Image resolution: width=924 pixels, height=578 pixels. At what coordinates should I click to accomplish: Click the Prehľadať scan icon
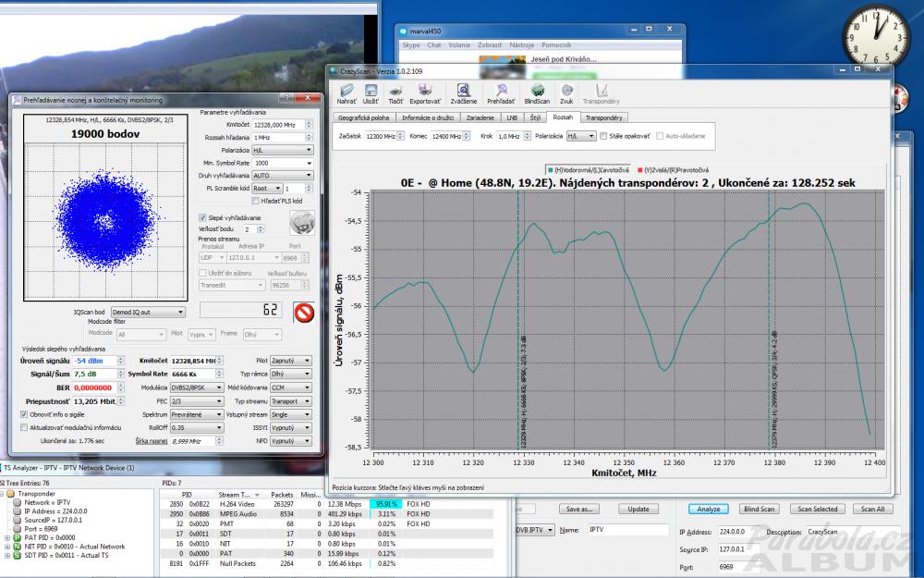coord(502,91)
